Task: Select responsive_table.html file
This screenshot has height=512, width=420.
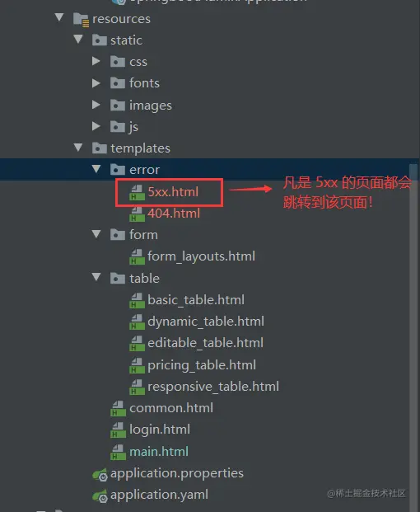Action: [x=213, y=387]
